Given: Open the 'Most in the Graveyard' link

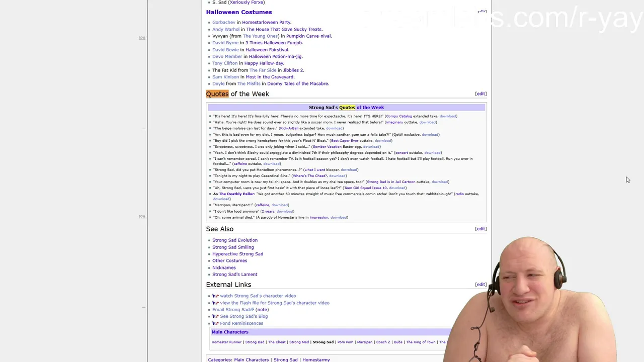Looking at the screenshot, I should click(270, 77).
